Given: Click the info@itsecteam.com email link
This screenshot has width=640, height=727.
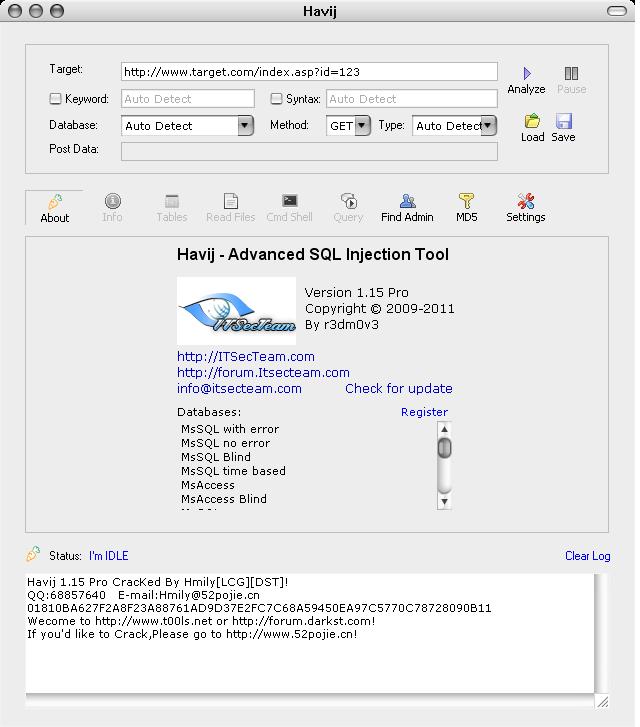Looking at the screenshot, I should tap(239, 389).
